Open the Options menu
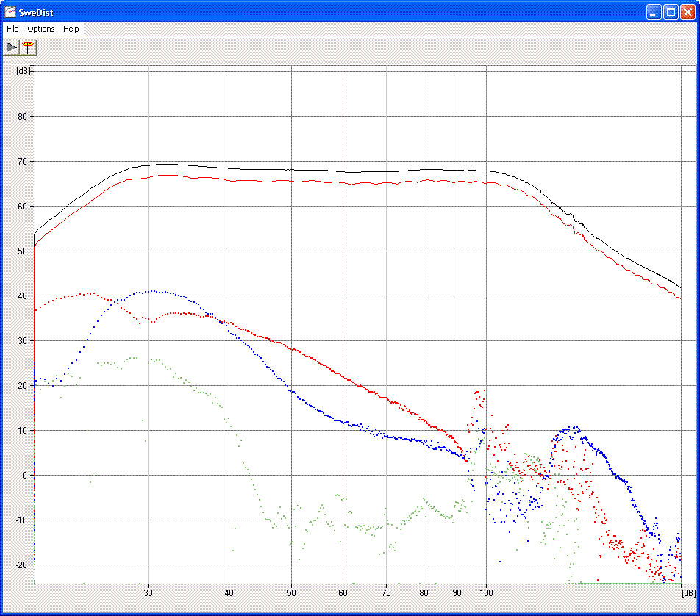 [41, 29]
